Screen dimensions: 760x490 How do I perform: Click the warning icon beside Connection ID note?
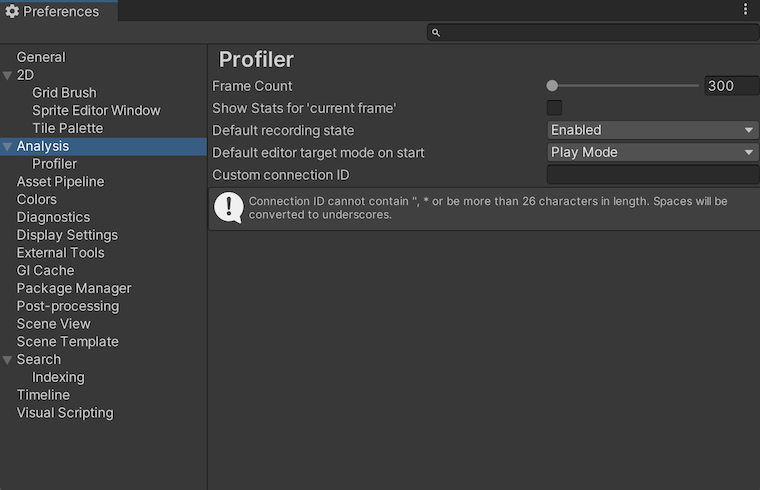coord(229,207)
